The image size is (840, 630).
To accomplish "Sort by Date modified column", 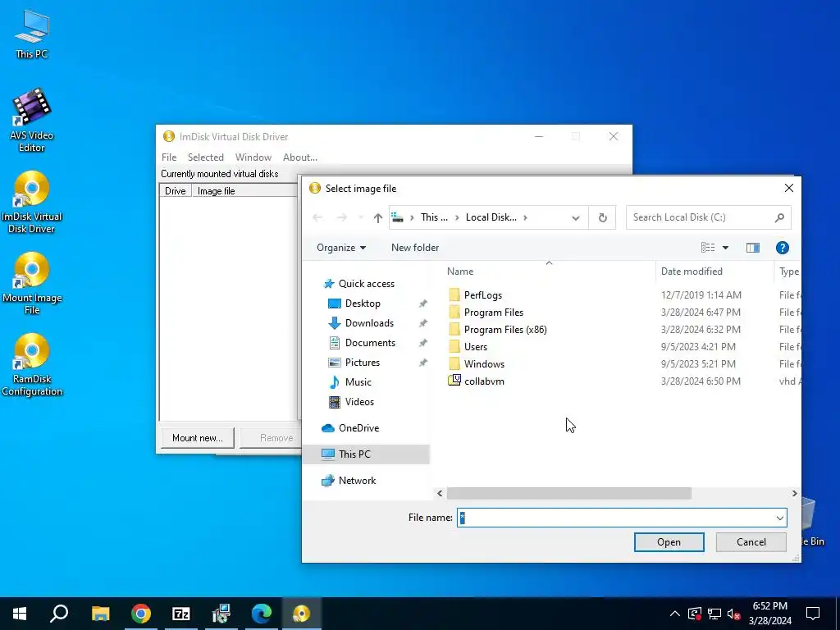I will (691, 272).
